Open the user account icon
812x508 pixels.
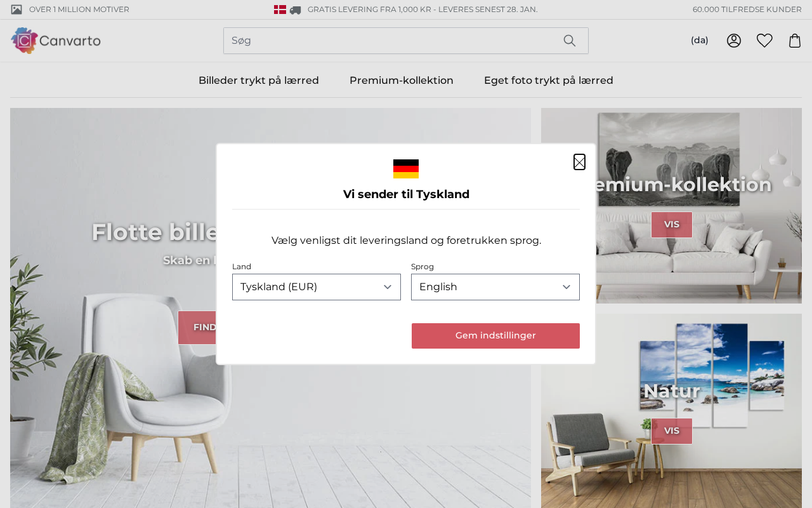[x=734, y=41]
